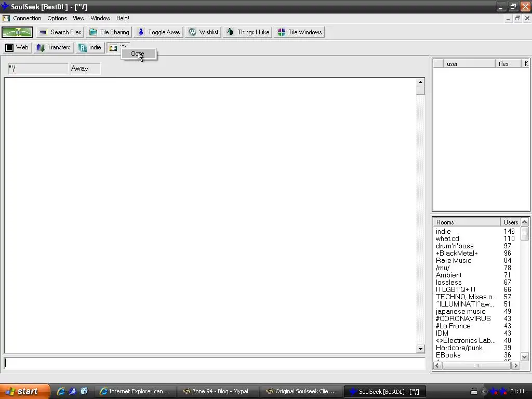Click the Away status field

tap(85, 69)
